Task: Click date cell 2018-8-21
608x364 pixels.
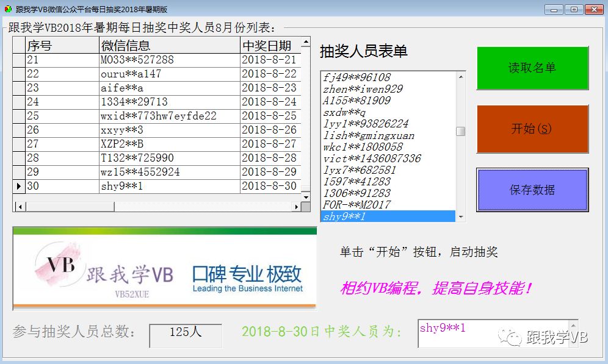Action: click(x=270, y=60)
